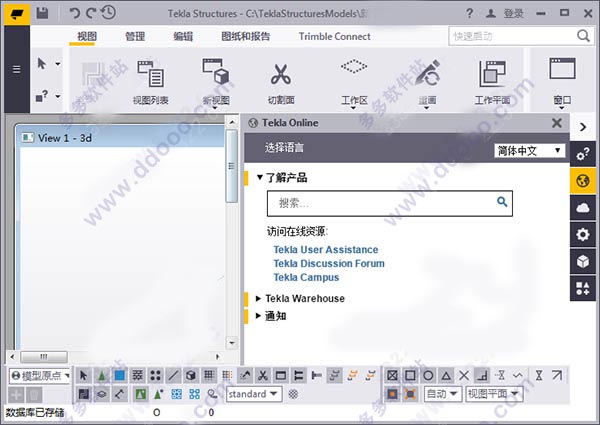
Task: Toggle the diagonal line selection switch
Action: point(173,376)
